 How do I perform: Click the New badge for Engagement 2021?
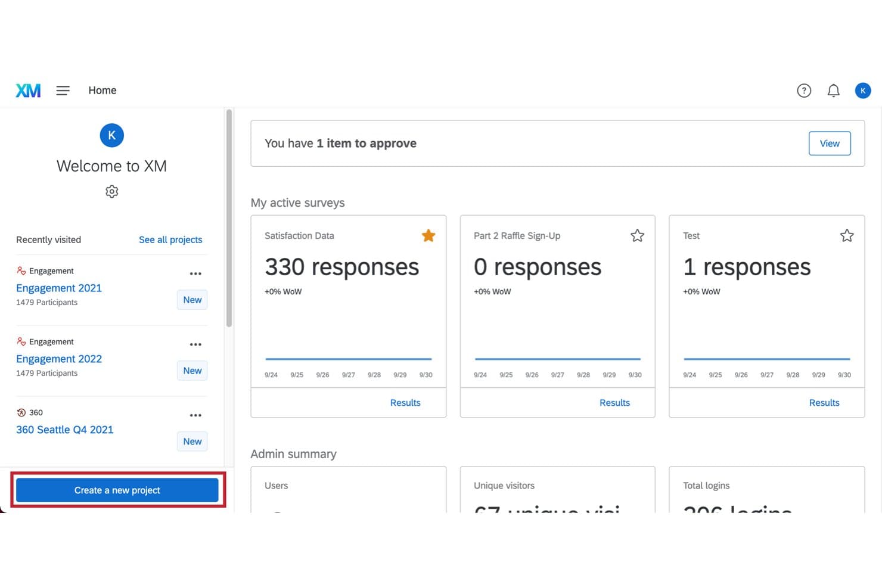(192, 300)
